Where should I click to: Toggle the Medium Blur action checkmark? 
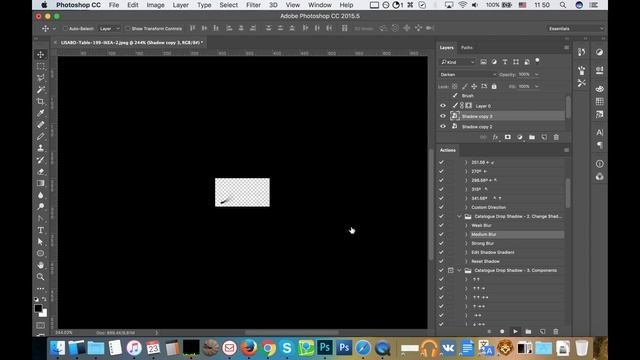(441, 234)
